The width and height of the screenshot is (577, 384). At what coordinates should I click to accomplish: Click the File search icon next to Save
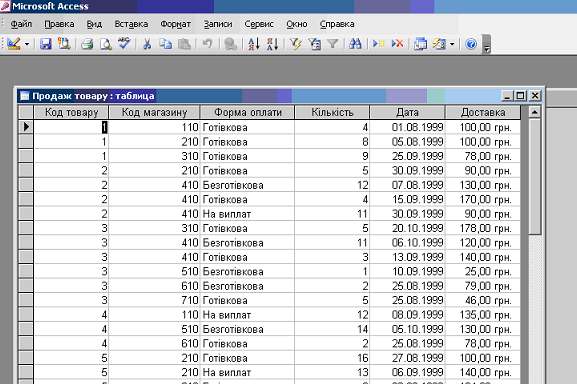coord(64,44)
